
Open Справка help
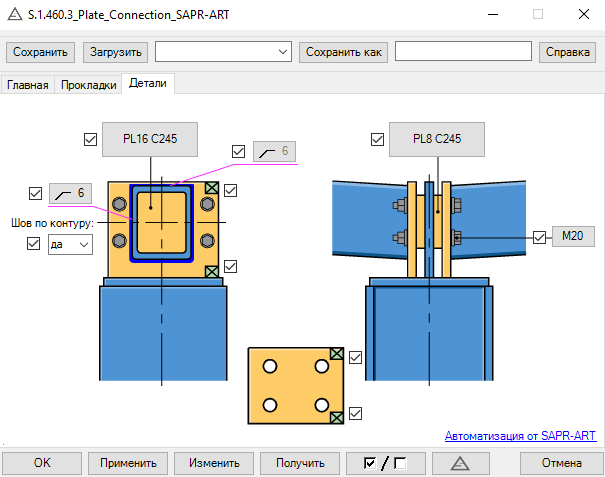point(567,52)
